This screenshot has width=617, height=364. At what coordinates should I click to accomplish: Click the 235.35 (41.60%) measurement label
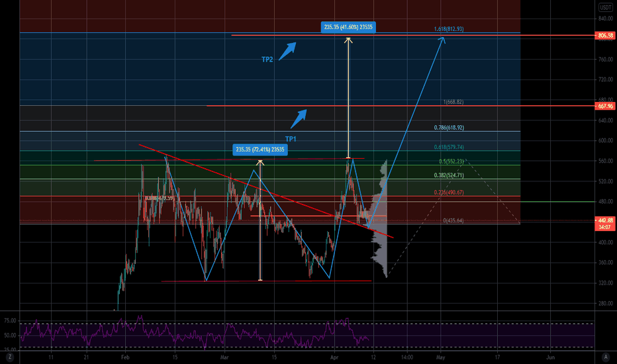tap(348, 27)
